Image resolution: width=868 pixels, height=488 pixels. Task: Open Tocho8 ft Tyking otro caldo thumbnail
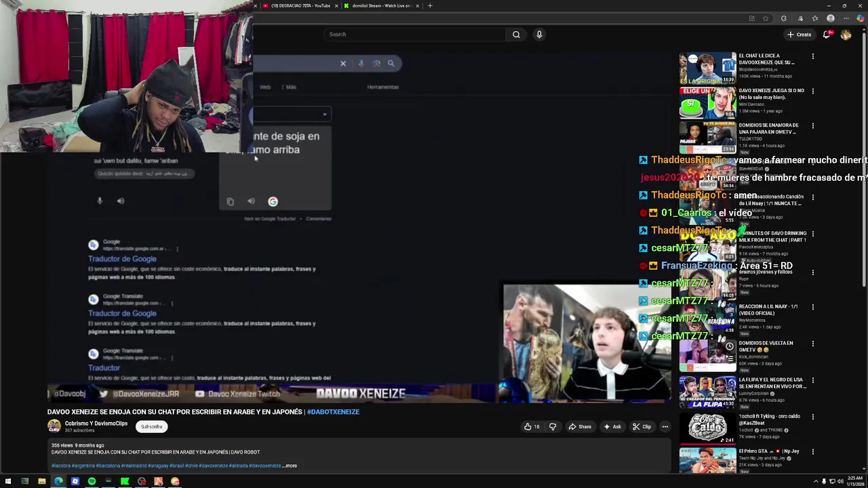707,429
